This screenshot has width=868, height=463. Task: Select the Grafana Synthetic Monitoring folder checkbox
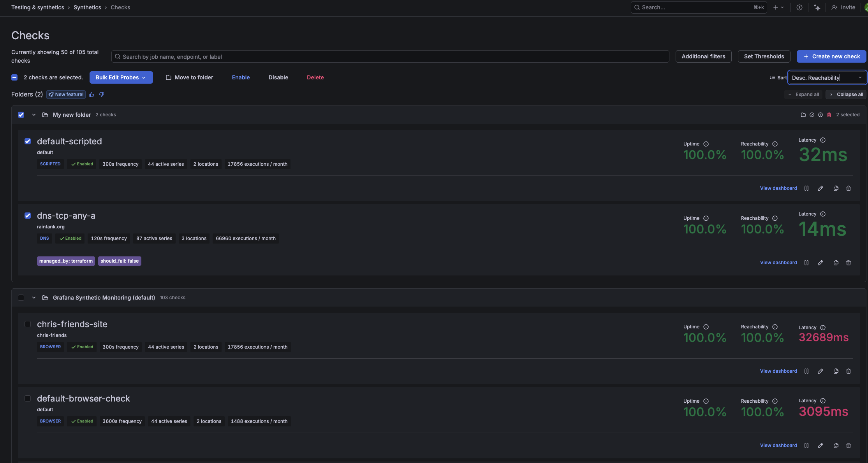coord(21,298)
